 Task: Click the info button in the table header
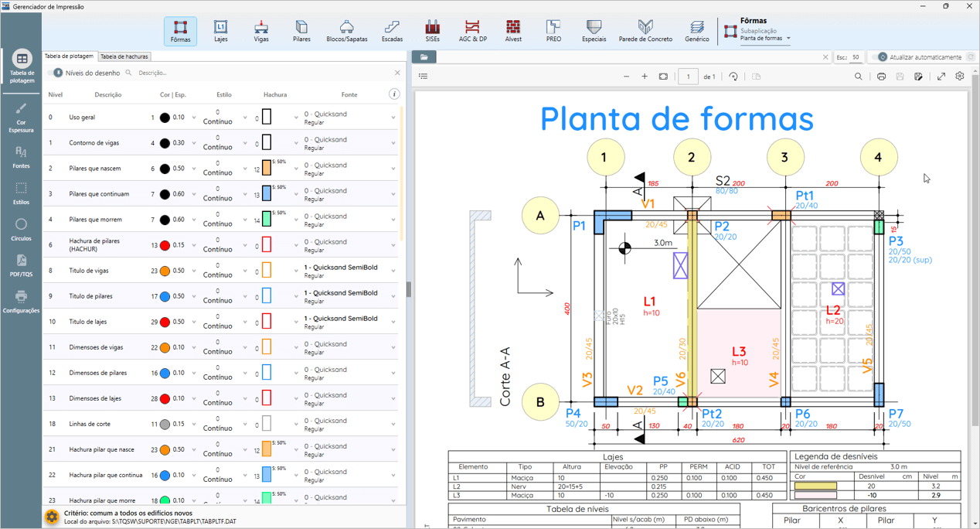[x=394, y=94]
